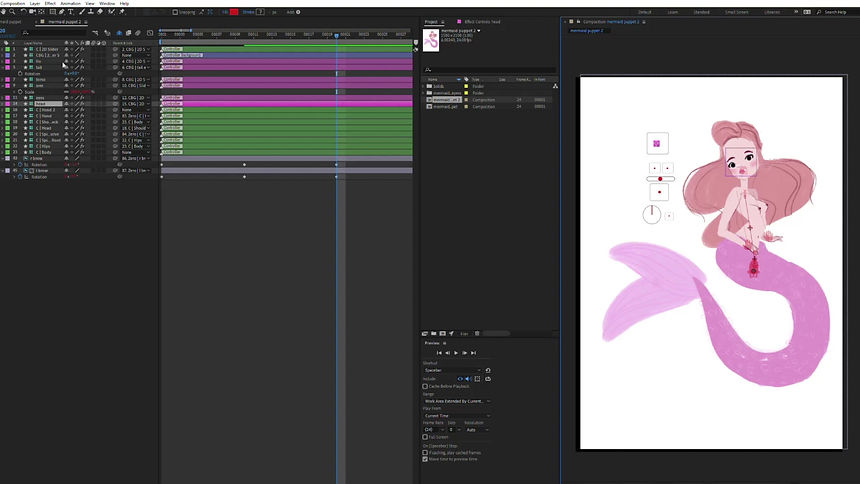Create a new composition from Project panel footer

click(442, 333)
